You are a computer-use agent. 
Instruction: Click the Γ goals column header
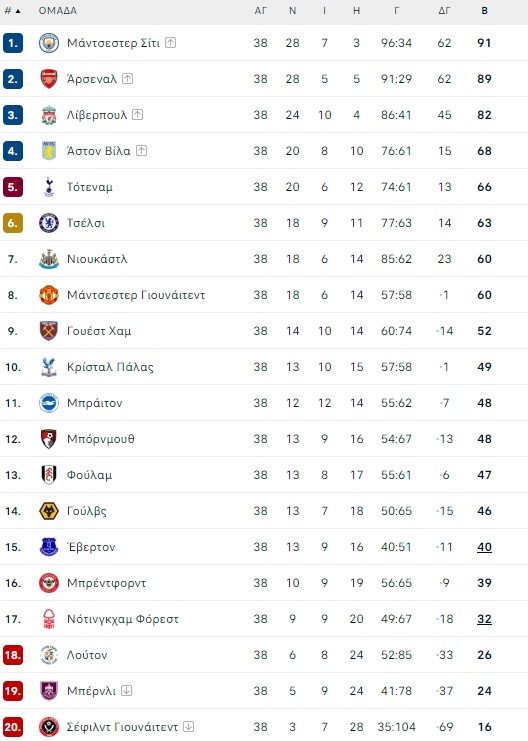(396, 10)
